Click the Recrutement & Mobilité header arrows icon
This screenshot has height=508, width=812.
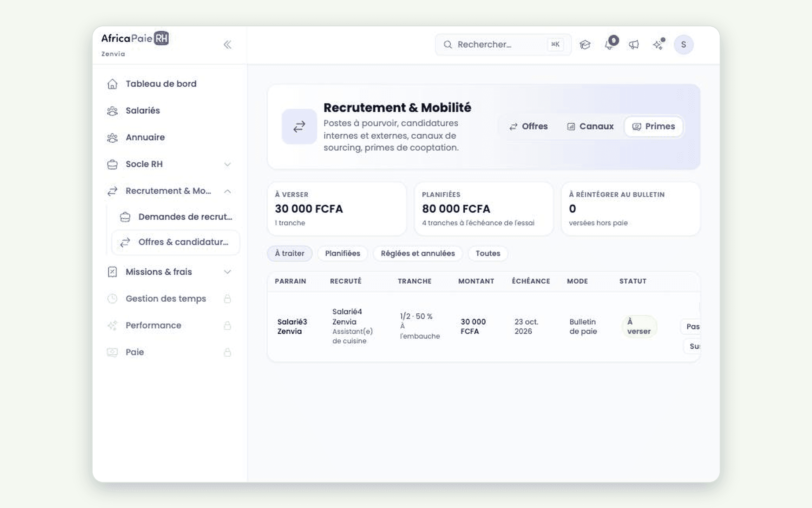299,127
